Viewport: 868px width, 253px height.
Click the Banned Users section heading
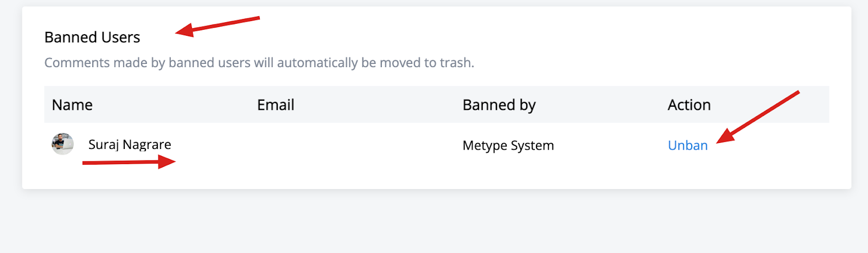[x=92, y=37]
